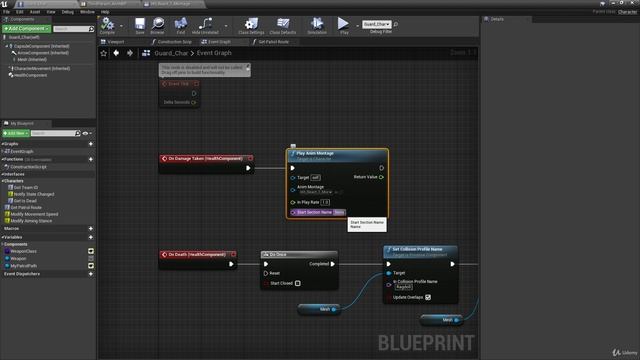Open My Blueprint view options eye dropdown

87,133
